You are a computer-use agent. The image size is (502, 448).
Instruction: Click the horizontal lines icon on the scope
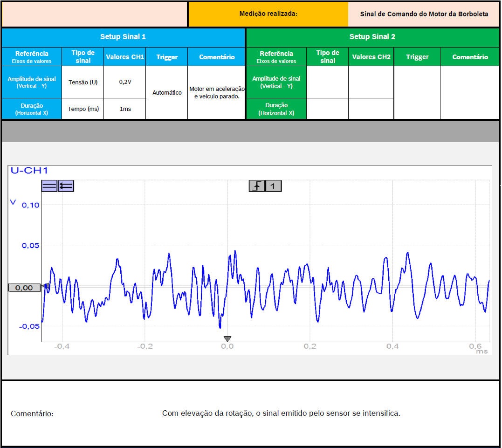[49, 186]
